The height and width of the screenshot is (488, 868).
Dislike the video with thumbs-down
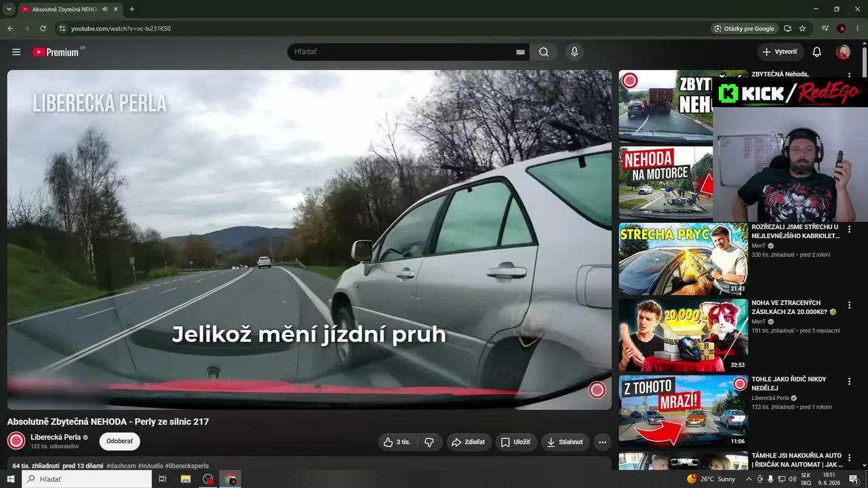(429, 442)
